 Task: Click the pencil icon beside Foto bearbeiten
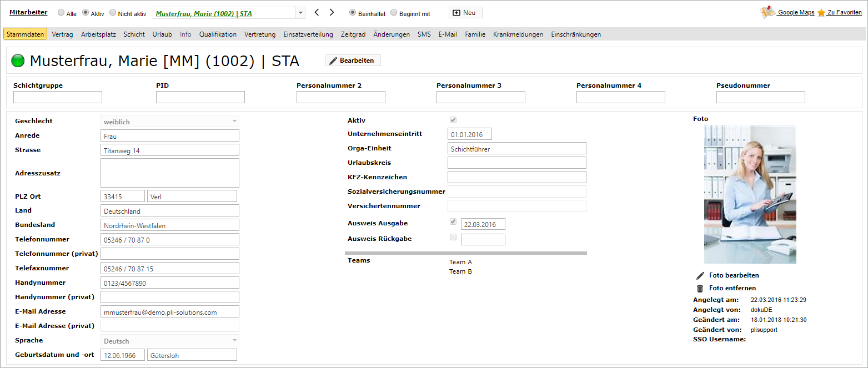(700, 275)
